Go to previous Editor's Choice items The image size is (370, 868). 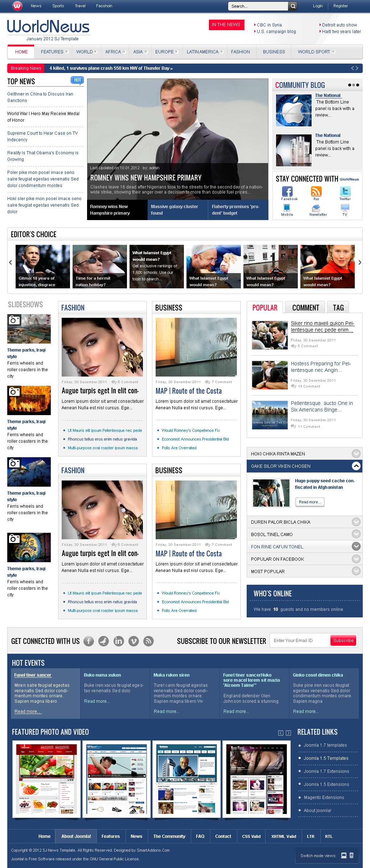(x=11, y=262)
